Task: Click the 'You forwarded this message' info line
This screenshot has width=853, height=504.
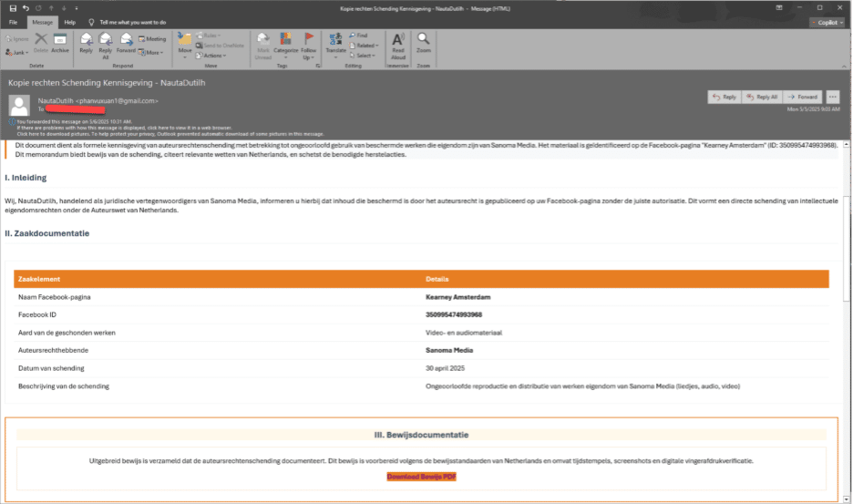Action: click(x=74, y=121)
